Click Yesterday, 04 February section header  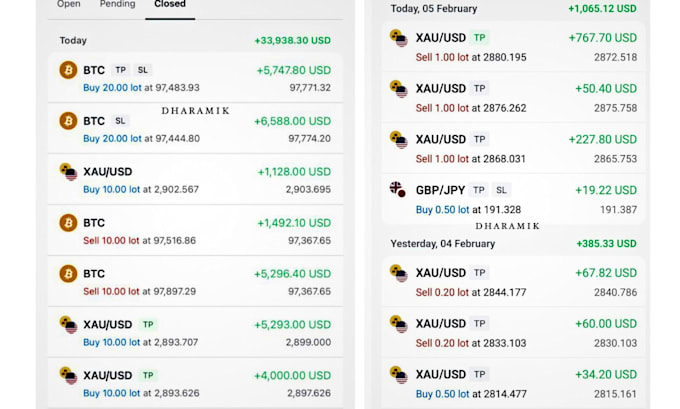(x=442, y=244)
